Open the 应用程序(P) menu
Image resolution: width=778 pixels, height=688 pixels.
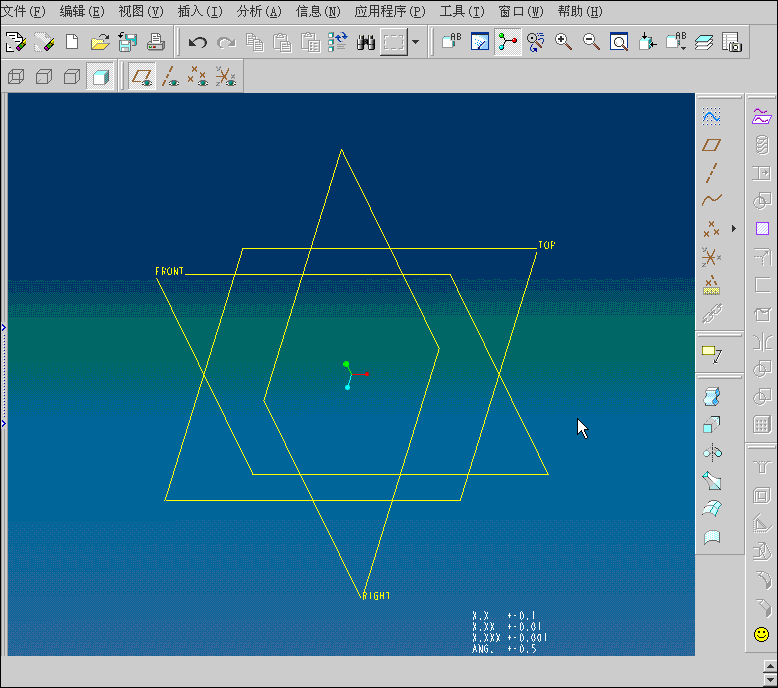(390, 11)
